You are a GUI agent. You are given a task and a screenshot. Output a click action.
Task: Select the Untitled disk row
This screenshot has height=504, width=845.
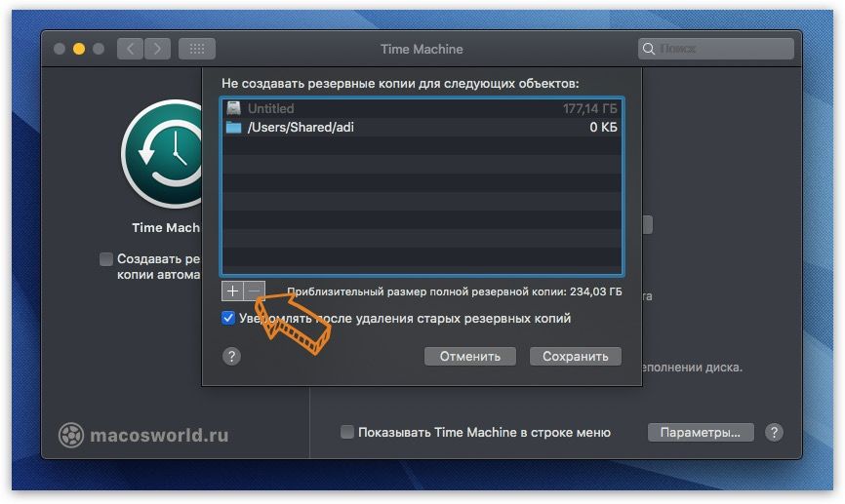point(422,108)
